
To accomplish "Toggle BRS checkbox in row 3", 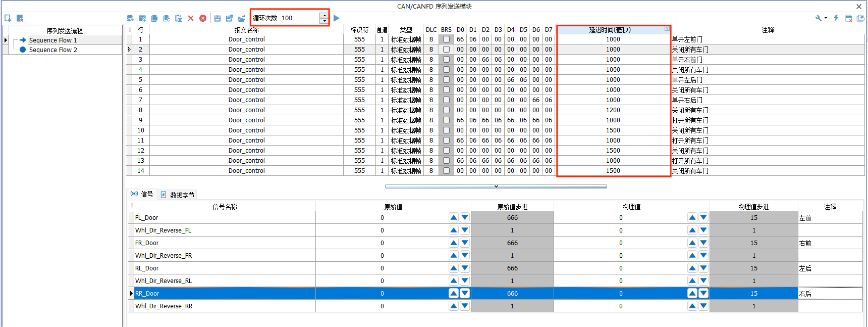I will pos(446,60).
